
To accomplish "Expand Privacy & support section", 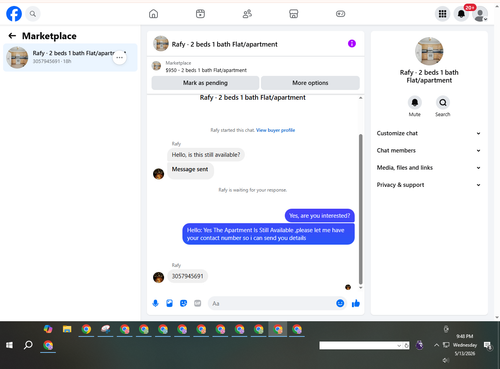I will [429, 185].
